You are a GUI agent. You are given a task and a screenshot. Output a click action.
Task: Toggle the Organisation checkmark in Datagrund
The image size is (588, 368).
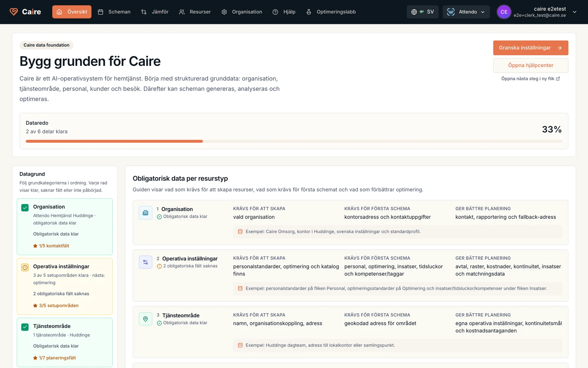click(x=25, y=208)
